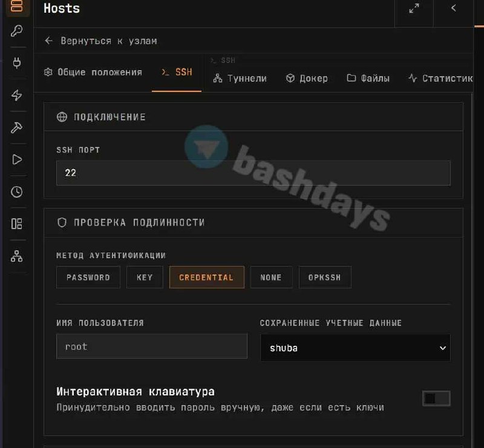Choose the NONE authentication button
The width and height of the screenshot is (484, 448).
click(x=271, y=278)
